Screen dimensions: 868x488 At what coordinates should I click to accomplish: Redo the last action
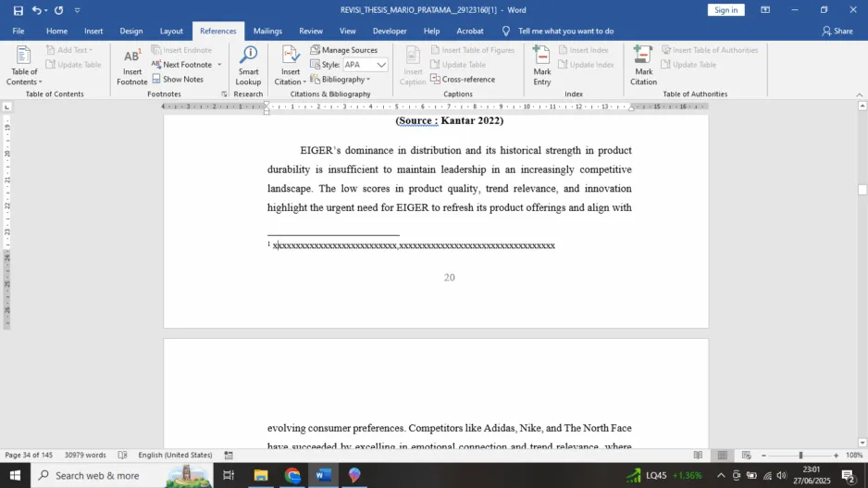[58, 10]
